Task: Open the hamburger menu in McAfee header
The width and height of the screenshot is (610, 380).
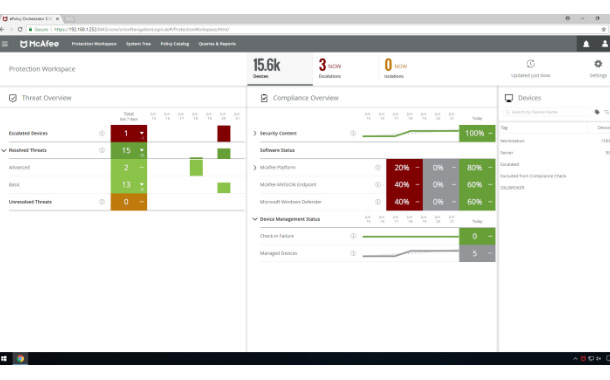Action: pyautogui.click(x=5, y=44)
